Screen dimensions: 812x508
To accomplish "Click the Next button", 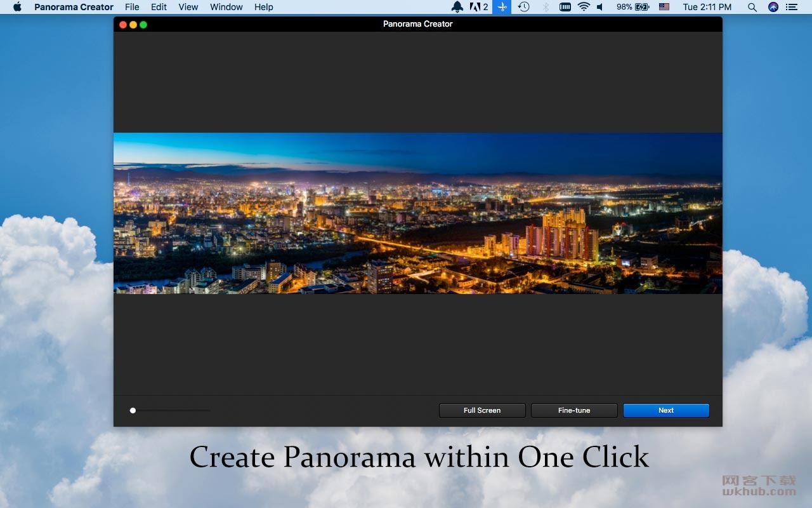I will coord(666,410).
